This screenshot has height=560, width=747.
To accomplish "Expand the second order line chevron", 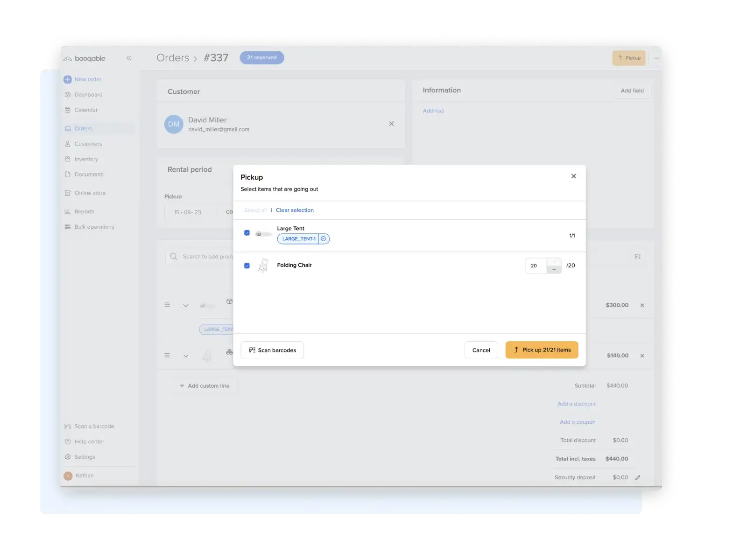I will [x=186, y=356].
